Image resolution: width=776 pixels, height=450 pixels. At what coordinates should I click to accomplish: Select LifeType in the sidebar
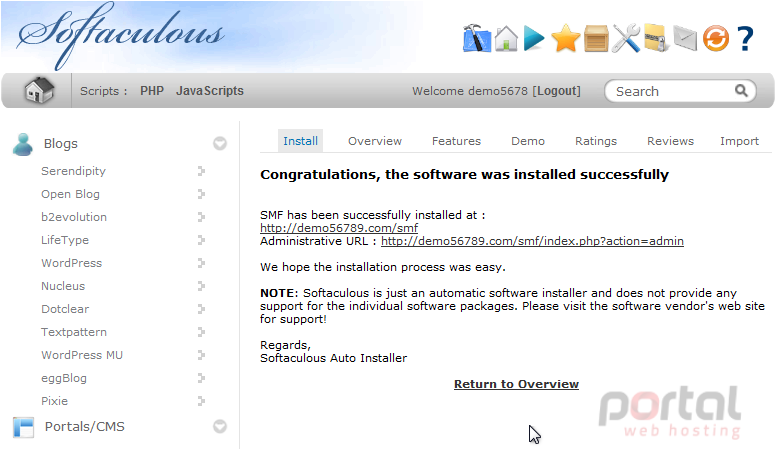[65, 241]
